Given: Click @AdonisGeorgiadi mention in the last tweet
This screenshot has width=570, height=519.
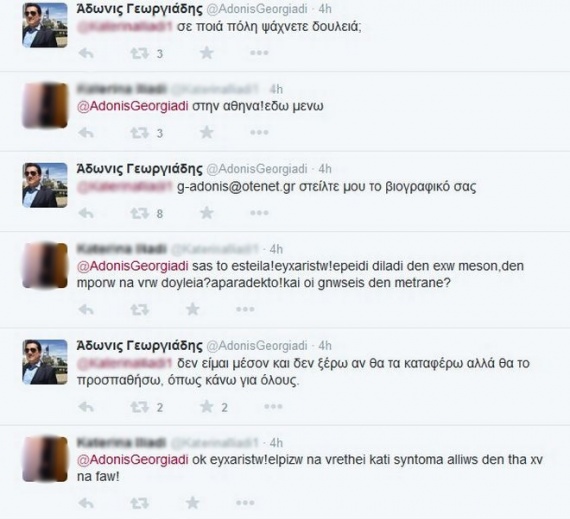Looking at the screenshot, I should click(x=133, y=460).
